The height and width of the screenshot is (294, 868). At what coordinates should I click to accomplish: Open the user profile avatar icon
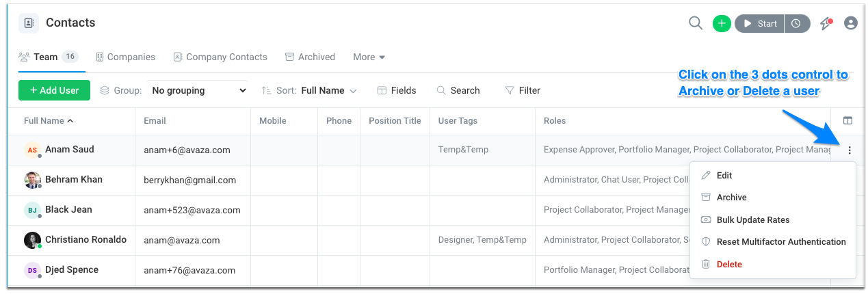(x=851, y=23)
